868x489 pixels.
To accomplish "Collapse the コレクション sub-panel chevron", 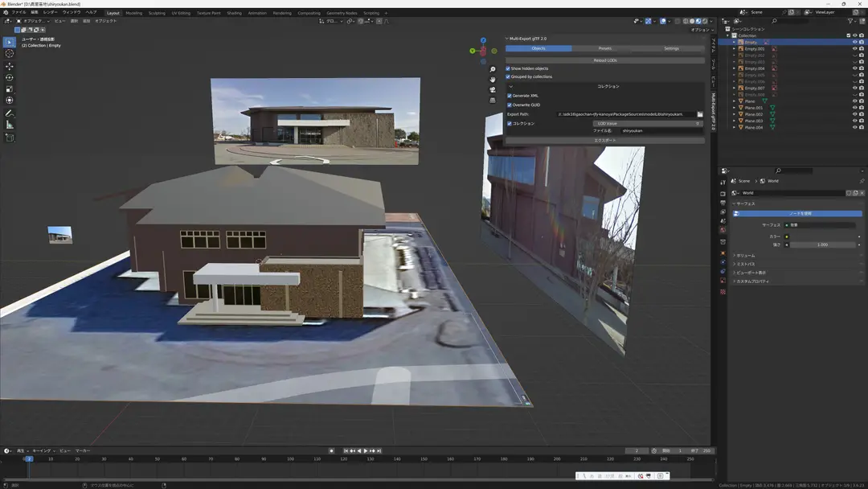I will [x=511, y=86].
